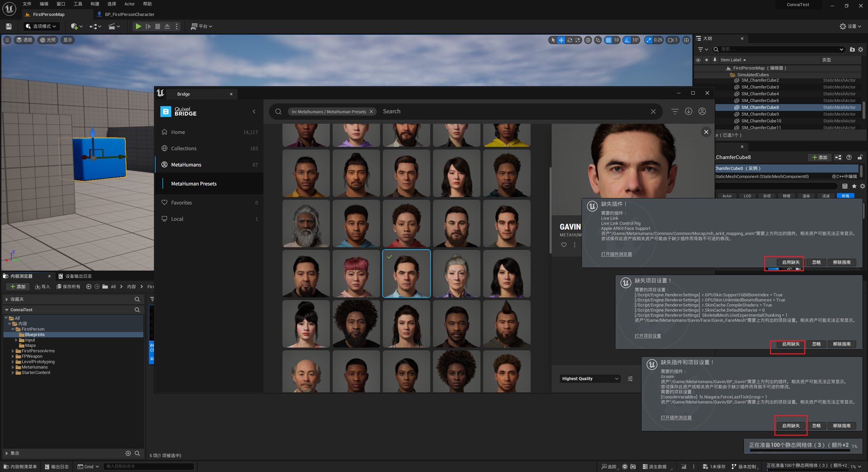The width and height of the screenshot is (868, 472).
Task: Click the advance single frame button
Action: [148, 26]
